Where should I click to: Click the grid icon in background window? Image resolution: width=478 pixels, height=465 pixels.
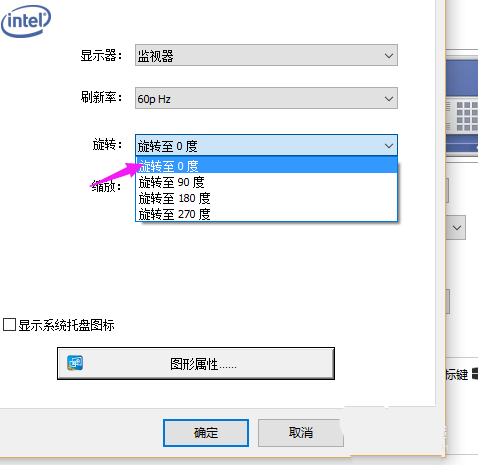pyautogui.click(x=467, y=116)
